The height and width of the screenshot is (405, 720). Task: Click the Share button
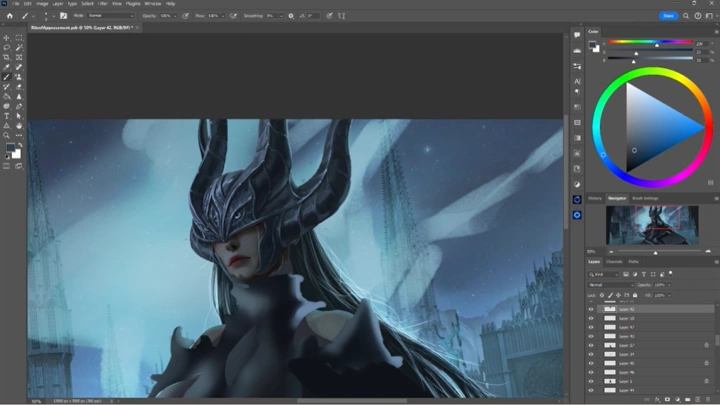click(x=668, y=16)
